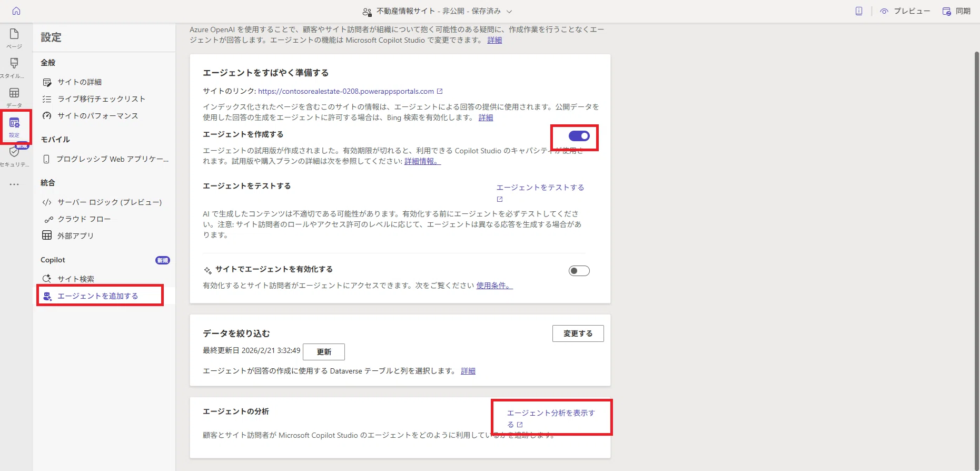
Task: Click the モバイル section label
Action: [55, 140]
